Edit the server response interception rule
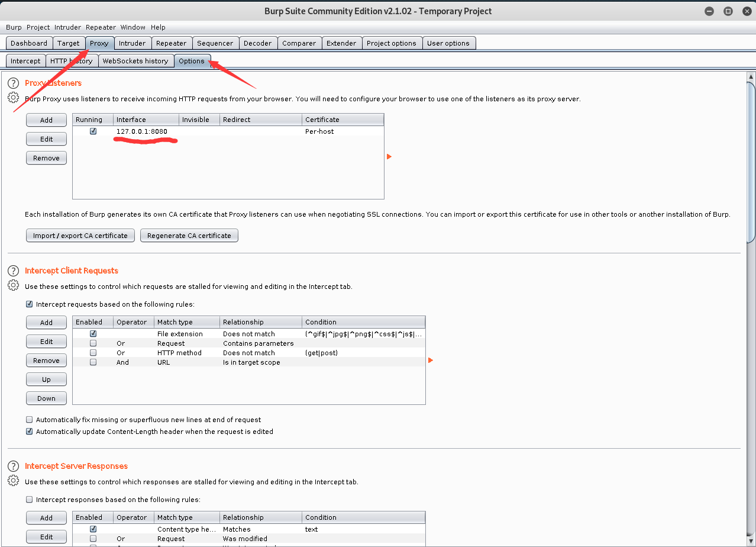The width and height of the screenshot is (756, 547). (46, 537)
